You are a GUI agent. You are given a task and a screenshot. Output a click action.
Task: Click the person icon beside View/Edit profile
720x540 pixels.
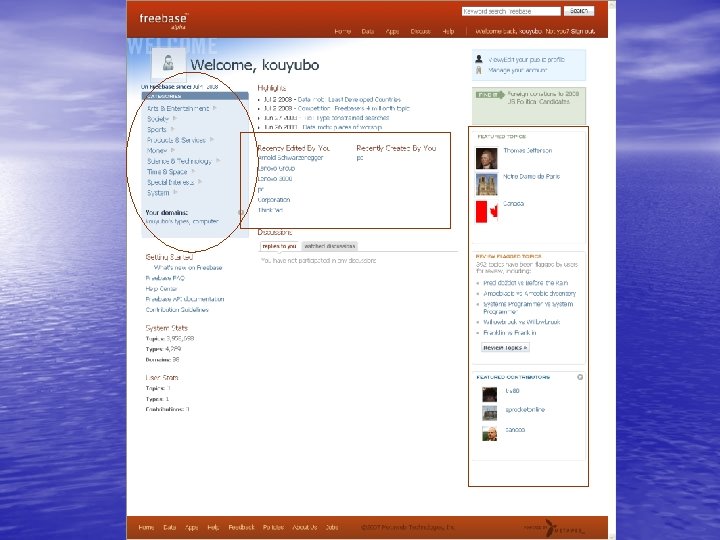click(x=479, y=59)
